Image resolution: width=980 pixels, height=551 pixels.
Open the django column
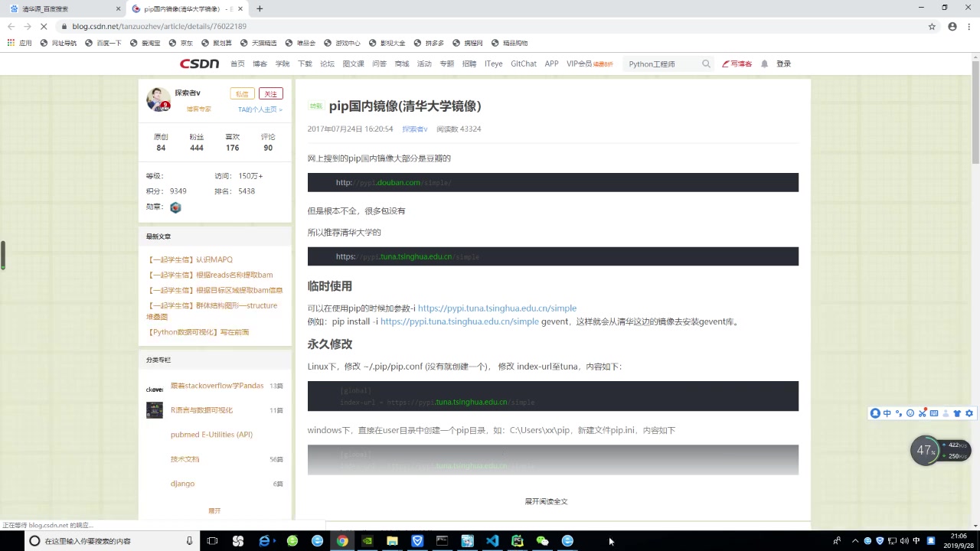182,484
